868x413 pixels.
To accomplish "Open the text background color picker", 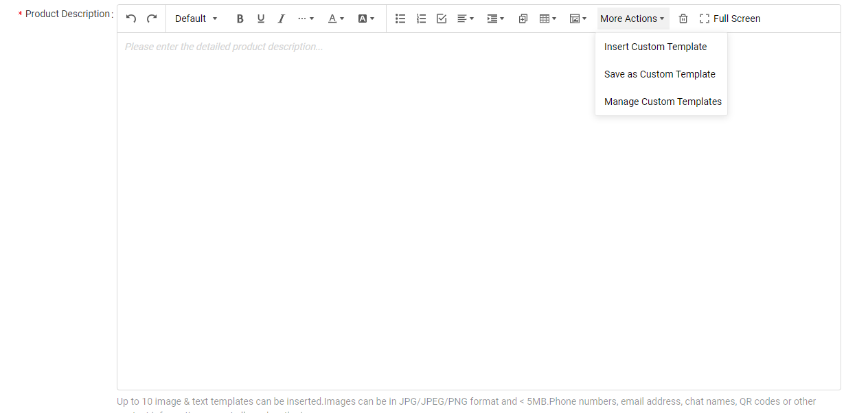I will (x=366, y=19).
